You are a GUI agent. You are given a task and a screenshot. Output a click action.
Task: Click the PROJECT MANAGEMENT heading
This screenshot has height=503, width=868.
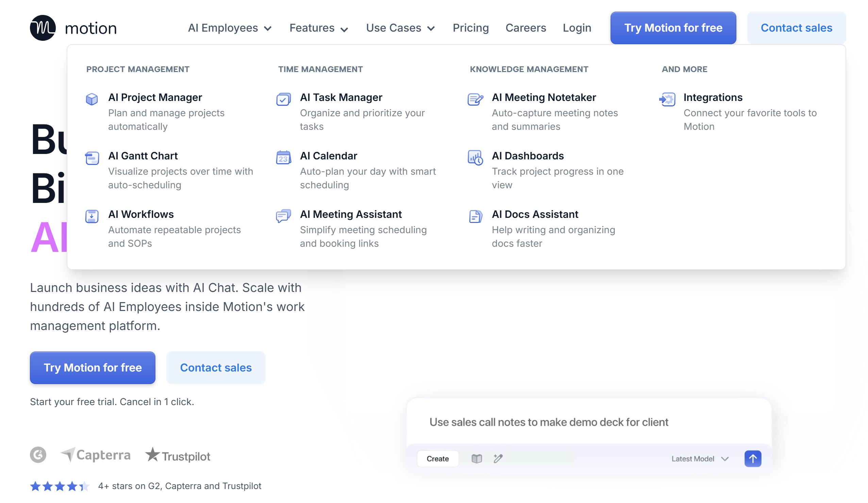tap(138, 69)
